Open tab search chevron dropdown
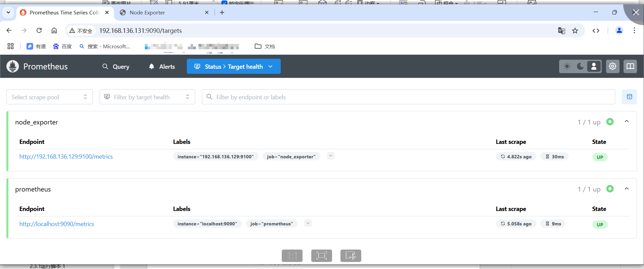This screenshot has height=269, width=644. tap(8, 12)
